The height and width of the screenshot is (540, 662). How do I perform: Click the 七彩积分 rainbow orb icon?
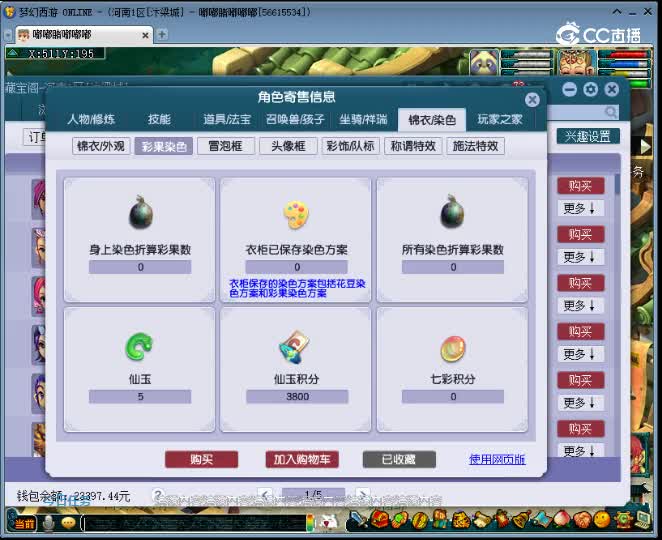(x=453, y=349)
